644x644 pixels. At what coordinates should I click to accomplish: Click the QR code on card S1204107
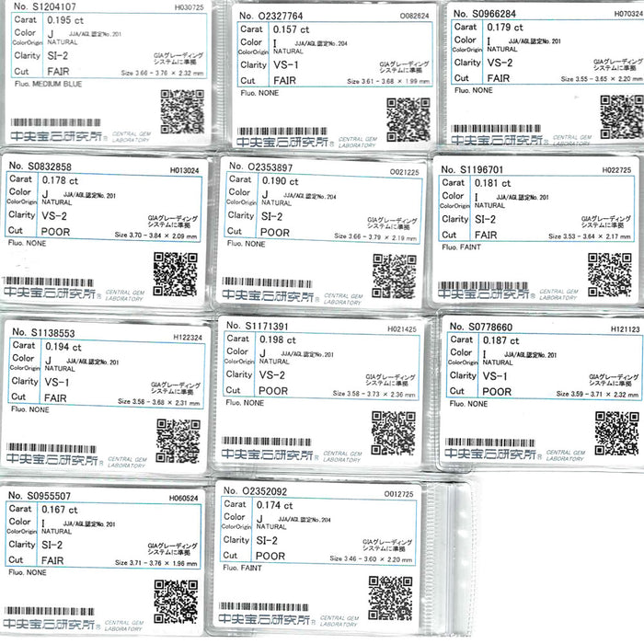(x=182, y=111)
